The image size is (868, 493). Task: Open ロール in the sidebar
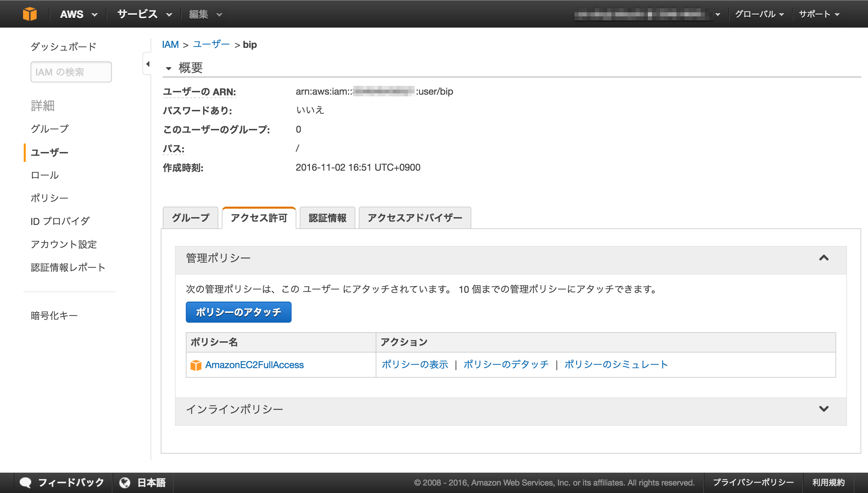[x=45, y=175]
